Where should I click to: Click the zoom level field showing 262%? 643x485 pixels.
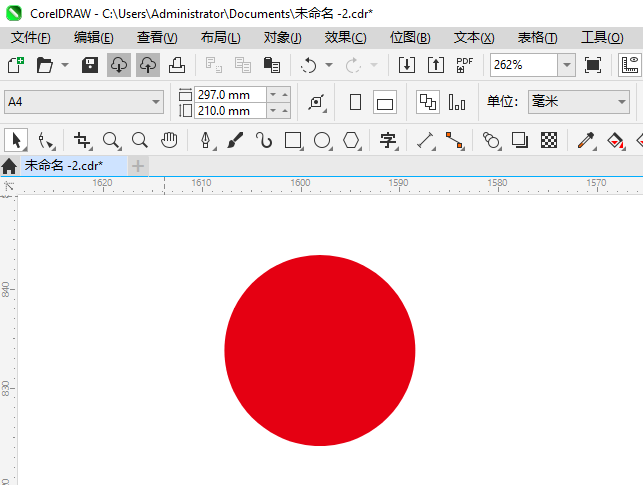pyautogui.click(x=524, y=65)
